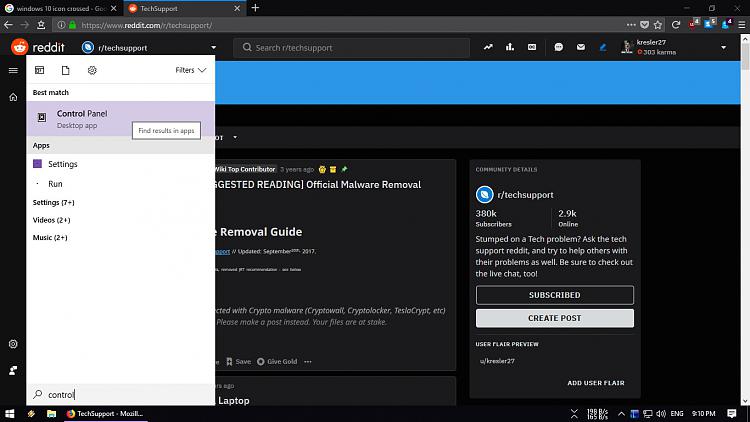
Task: Open Settings app result
Action: click(x=121, y=164)
